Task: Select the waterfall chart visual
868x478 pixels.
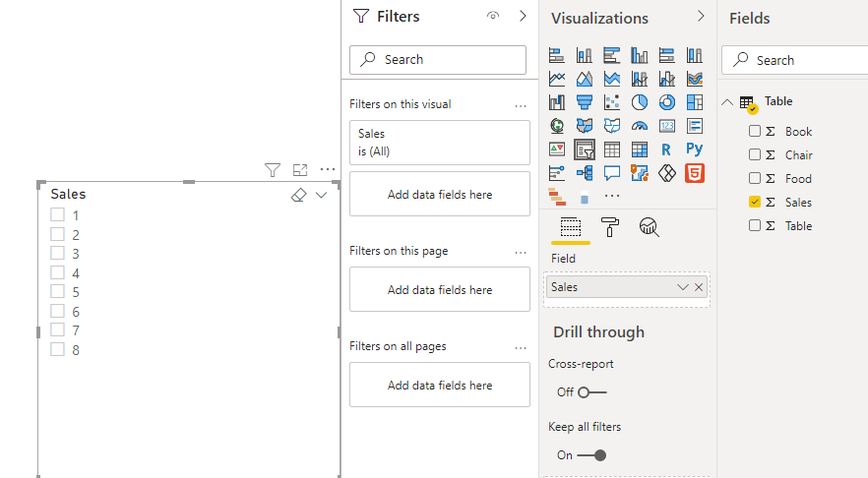Action: coord(556,102)
